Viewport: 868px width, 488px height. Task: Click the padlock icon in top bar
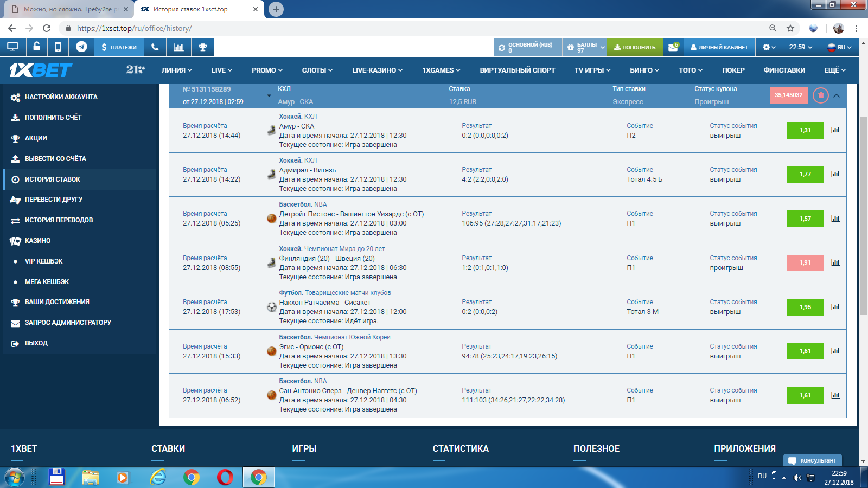pos(36,47)
